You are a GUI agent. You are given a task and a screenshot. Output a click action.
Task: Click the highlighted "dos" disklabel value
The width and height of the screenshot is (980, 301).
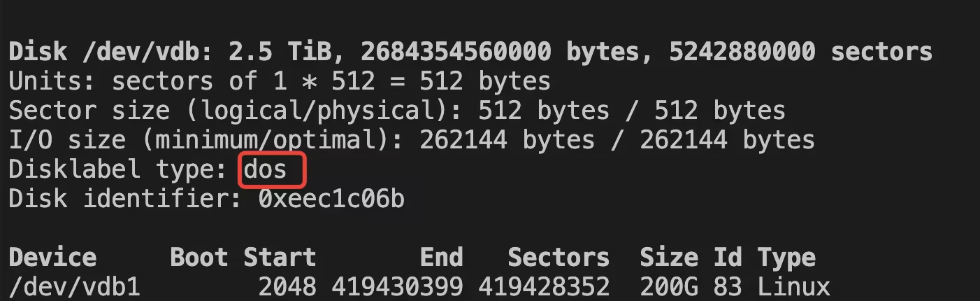pos(271,171)
